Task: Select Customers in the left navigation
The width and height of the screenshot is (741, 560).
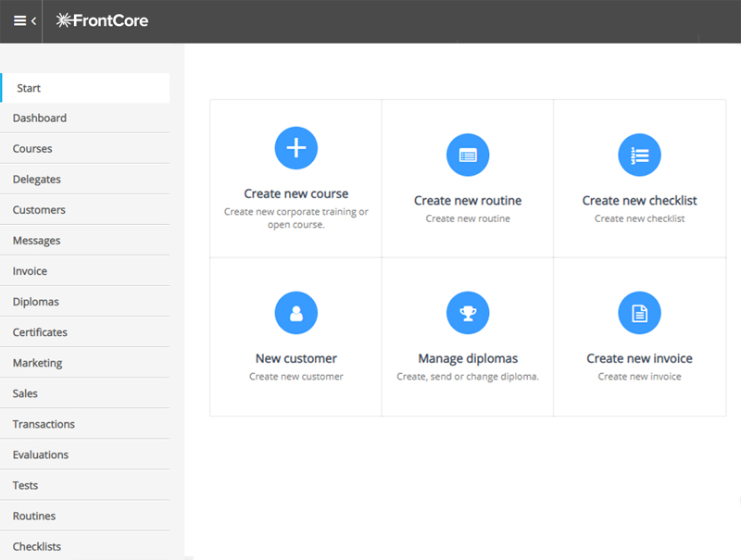Action: (39, 210)
